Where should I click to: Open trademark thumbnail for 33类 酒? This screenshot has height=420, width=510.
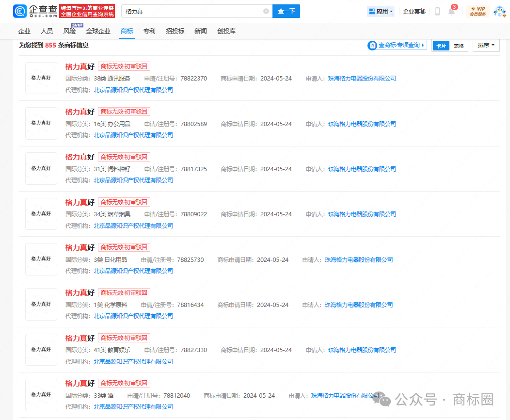(41, 395)
